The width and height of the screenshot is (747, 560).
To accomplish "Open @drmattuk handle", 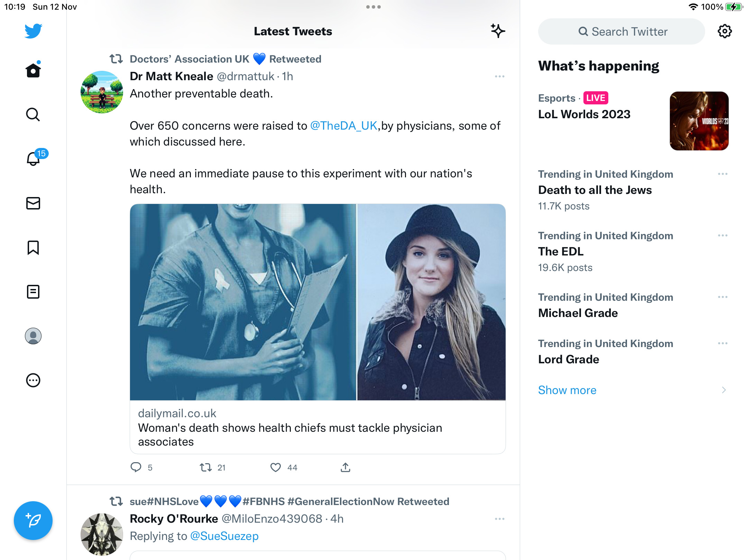I will pos(246,76).
